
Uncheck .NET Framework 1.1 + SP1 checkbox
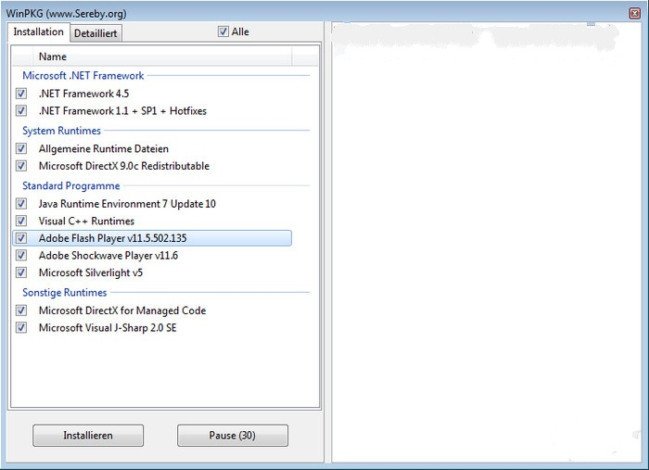tap(21, 111)
